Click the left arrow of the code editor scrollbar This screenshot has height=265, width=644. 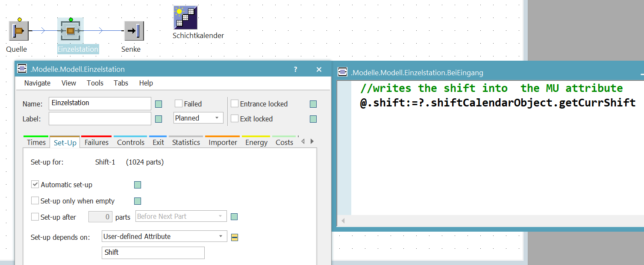click(x=343, y=221)
